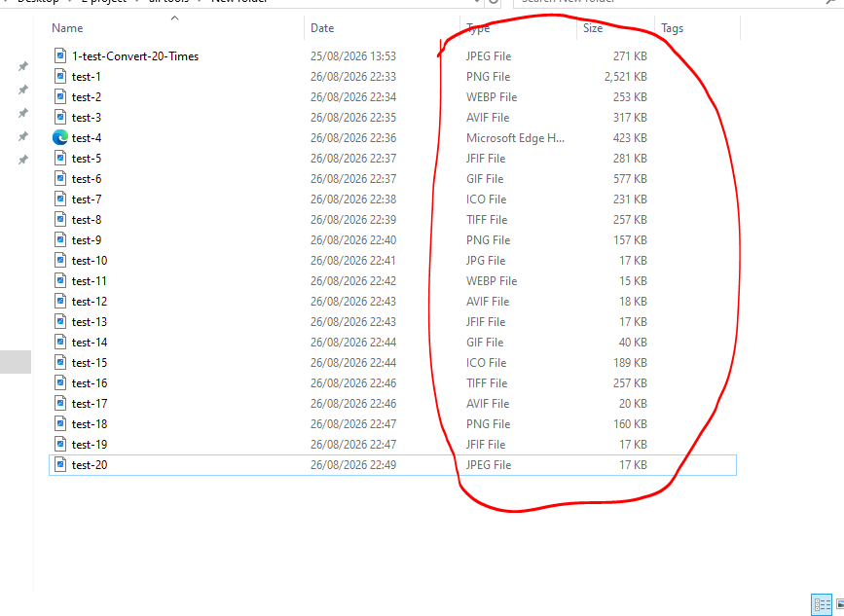Image resolution: width=844 pixels, height=616 pixels.
Task: Click the Tags column header
Action: click(x=673, y=28)
